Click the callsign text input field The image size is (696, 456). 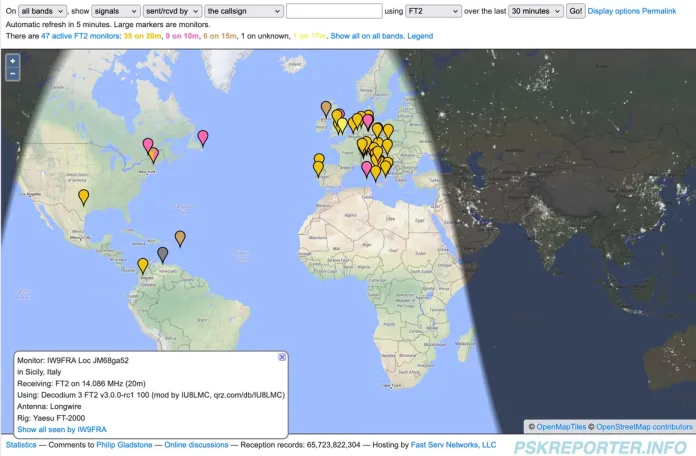334,11
